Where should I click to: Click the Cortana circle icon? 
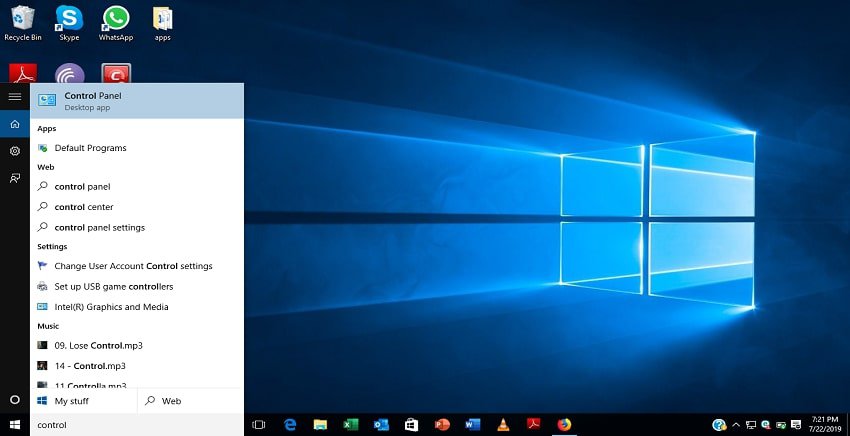15,400
